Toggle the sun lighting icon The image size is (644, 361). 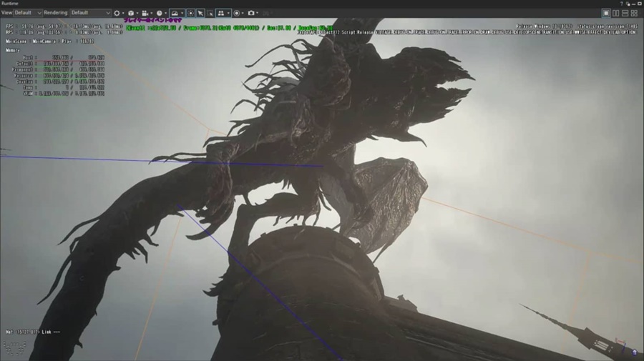[x=190, y=13]
